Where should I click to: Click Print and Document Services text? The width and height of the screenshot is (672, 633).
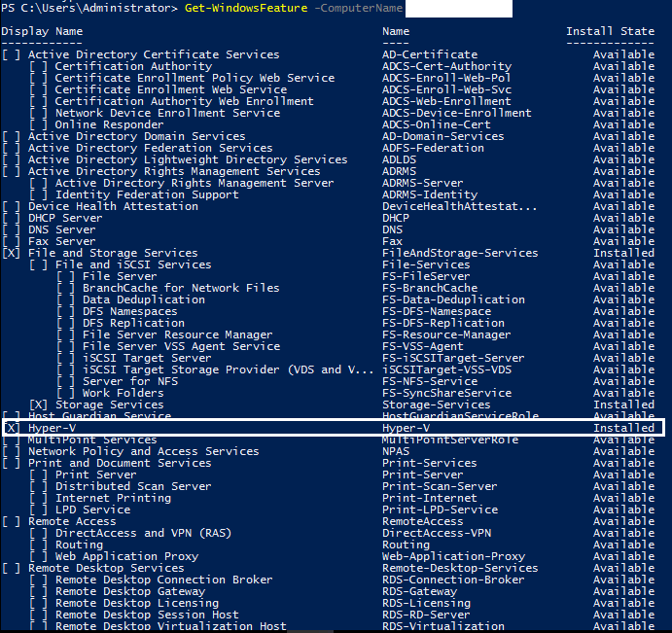click(x=120, y=463)
